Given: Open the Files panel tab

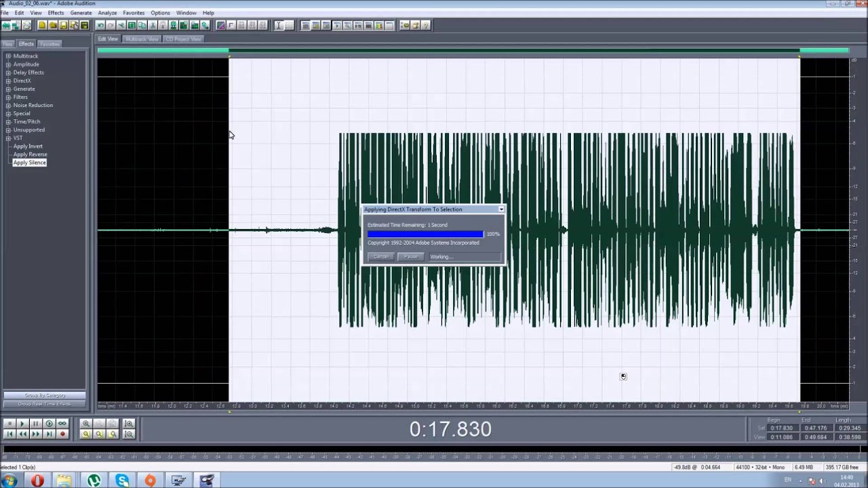Looking at the screenshot, I should click(x=8, y=44).
